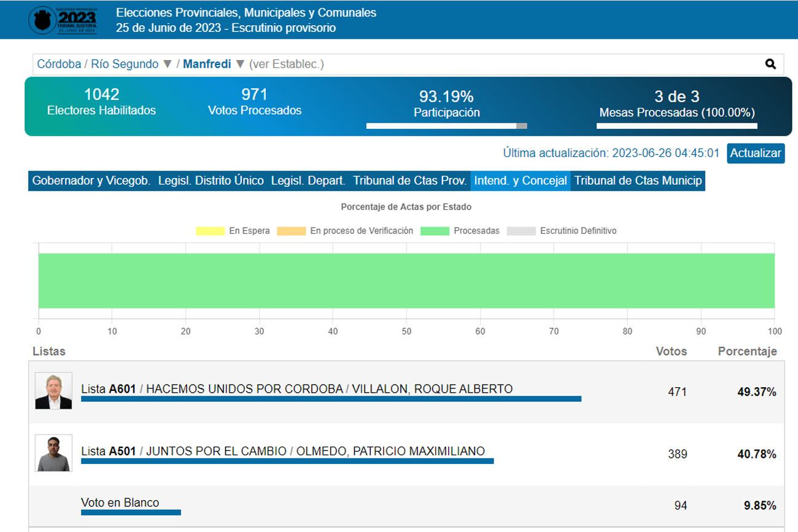
Task: Click the Córdoba breadcrumb link
Action: [59, 64]
